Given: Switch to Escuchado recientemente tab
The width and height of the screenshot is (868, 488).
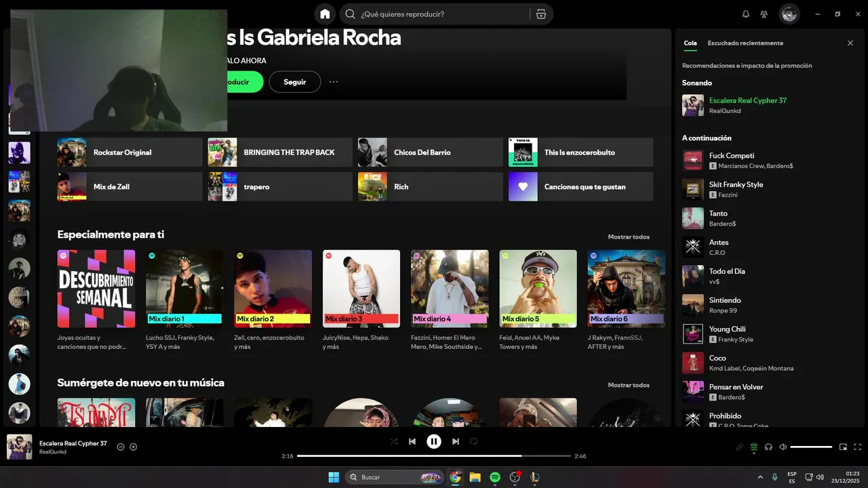Looking at the screenshot, I should pyautogui.click(x=745, y=43).
